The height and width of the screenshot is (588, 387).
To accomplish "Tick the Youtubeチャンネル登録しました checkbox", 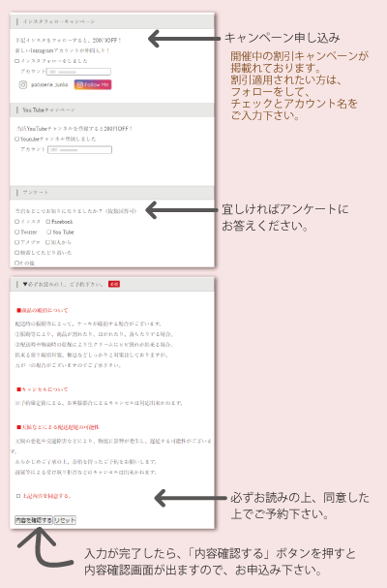I will tap(16, 139).
